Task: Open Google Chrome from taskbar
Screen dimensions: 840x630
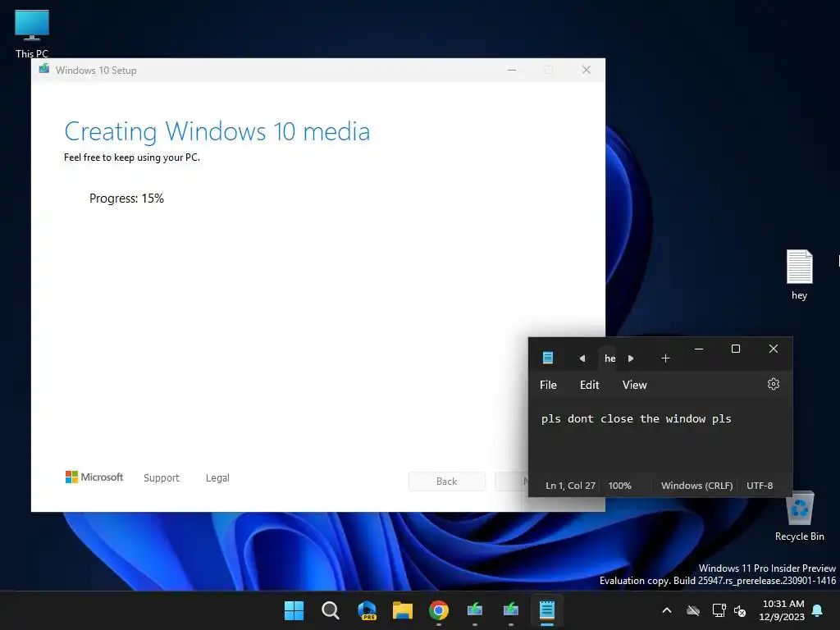Action: pyautogui.click(x=439, y=610)
